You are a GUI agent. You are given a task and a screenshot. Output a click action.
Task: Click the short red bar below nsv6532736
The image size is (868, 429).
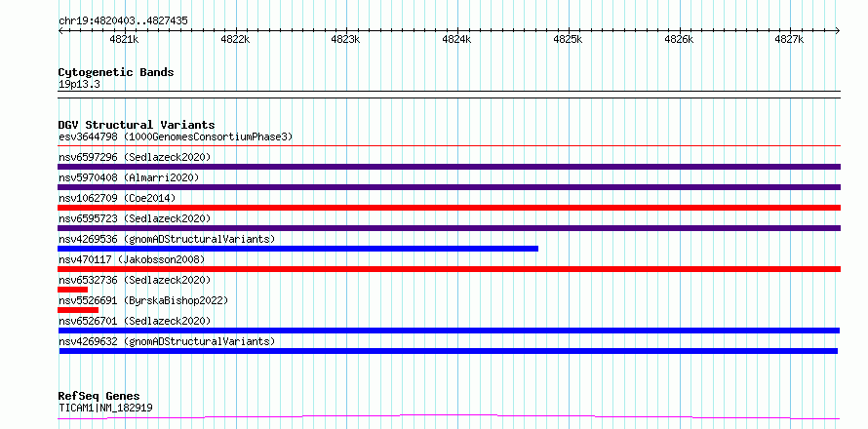72,290
